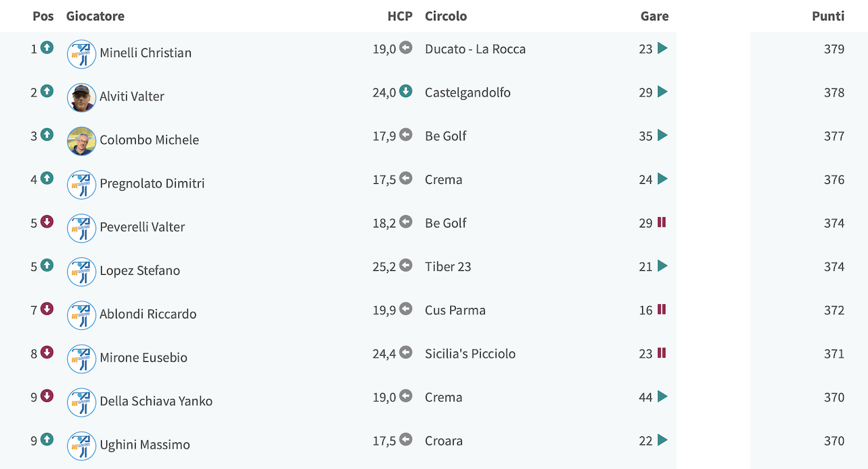Click the pause icon in Peverelli Valter's row
868x469 pixels.
point(662,222)
